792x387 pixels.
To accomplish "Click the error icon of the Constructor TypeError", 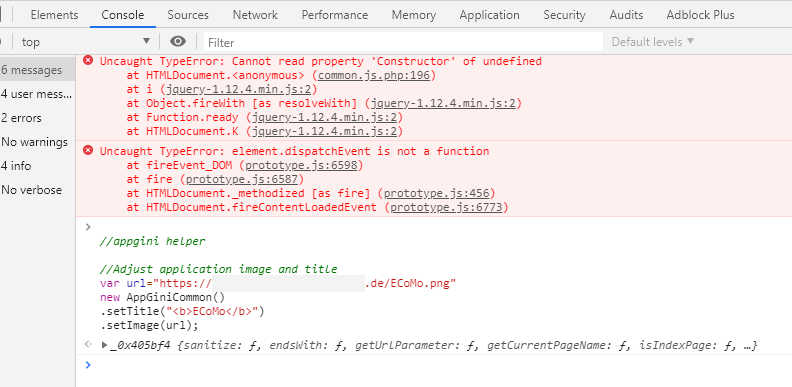I will 88,61.
